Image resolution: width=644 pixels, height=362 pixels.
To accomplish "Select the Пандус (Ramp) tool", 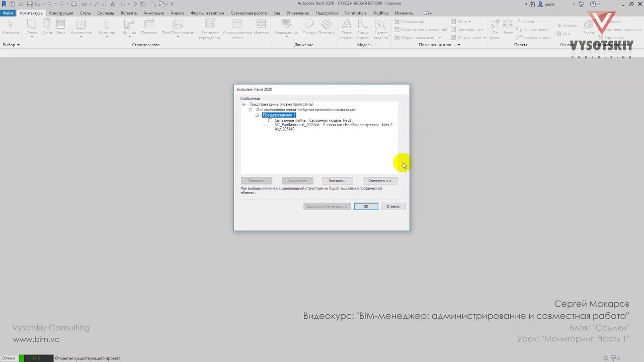I will tap(309, 27).
